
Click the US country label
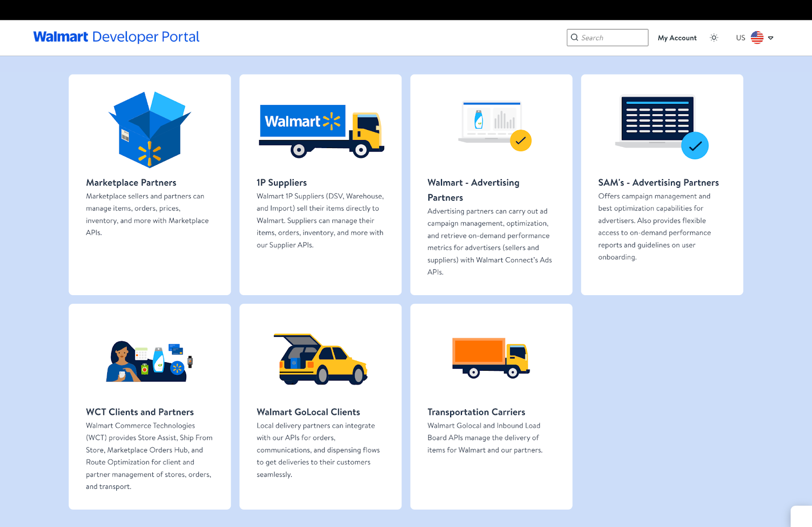(740, 38)
